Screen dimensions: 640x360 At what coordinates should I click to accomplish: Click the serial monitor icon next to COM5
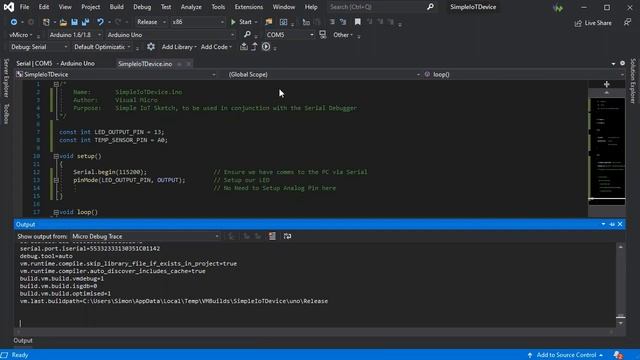[322, 35]
